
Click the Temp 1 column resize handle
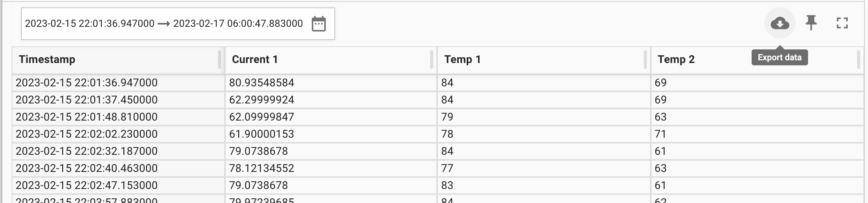(645, 59)
